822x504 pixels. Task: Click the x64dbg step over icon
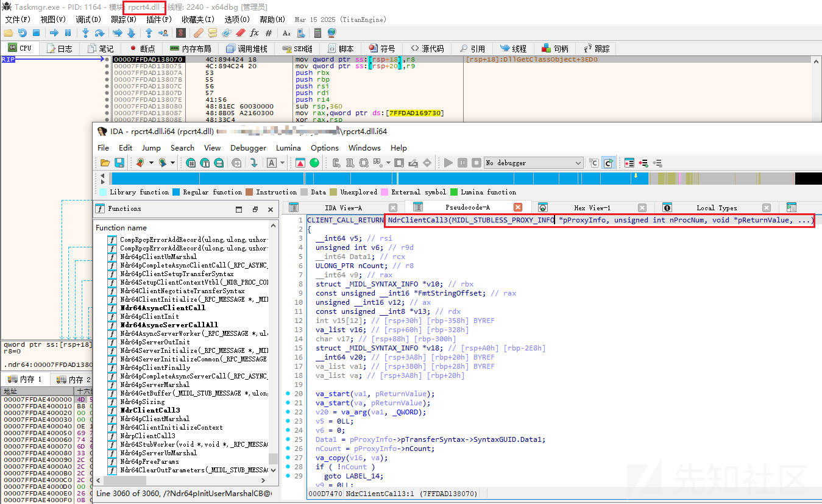[99, 33]
